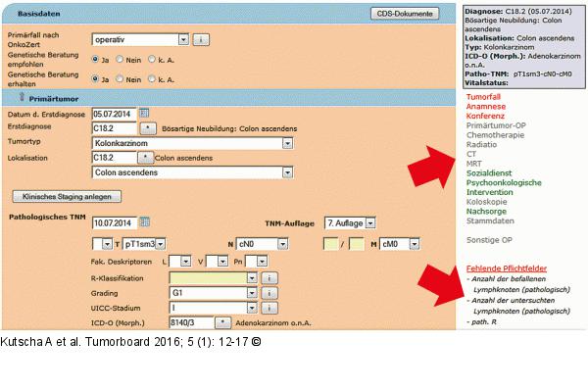Viewport: 588px width, 390px height.
Task: Select Ja for Genetische Beratung erhalten
Action: click(x=95, y=78)
